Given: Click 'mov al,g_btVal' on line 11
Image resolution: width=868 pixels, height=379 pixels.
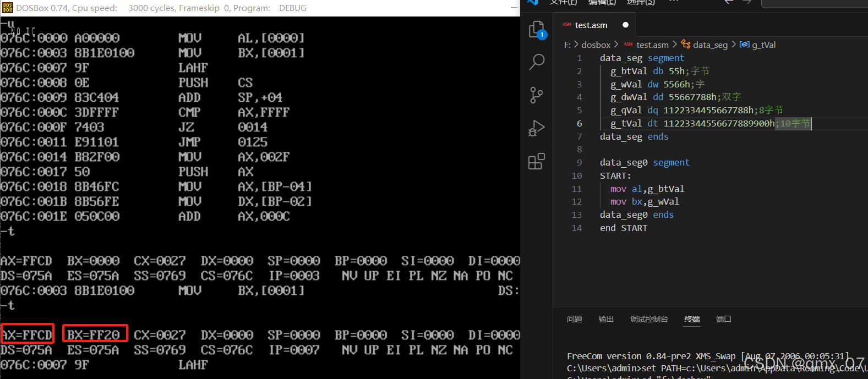Looking at the screenshot, I should click(x=647, y=189).
